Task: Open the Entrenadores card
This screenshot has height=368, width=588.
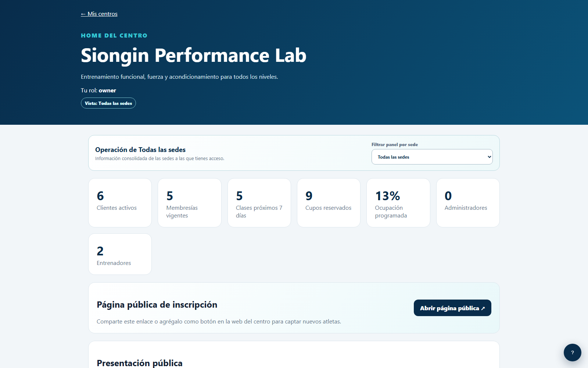Action: [x=120, y=254]
